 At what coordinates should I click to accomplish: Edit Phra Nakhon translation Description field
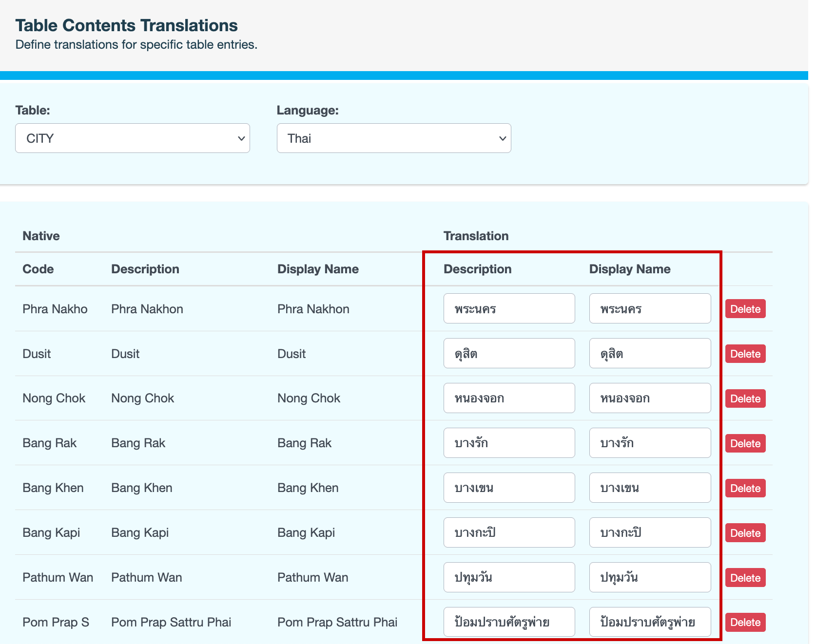(509, 308)
